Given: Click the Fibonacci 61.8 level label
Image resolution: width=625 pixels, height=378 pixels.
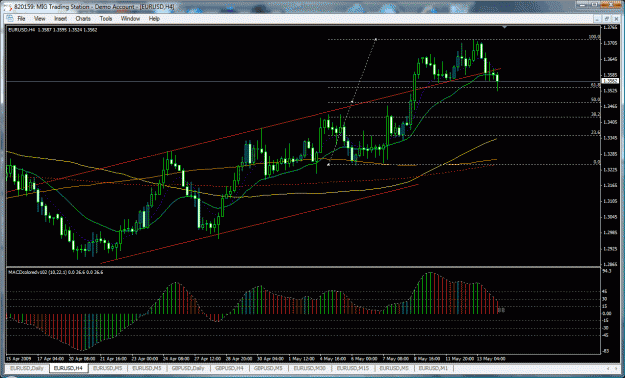Looking at the screenshot, I should tap(596, 85).
